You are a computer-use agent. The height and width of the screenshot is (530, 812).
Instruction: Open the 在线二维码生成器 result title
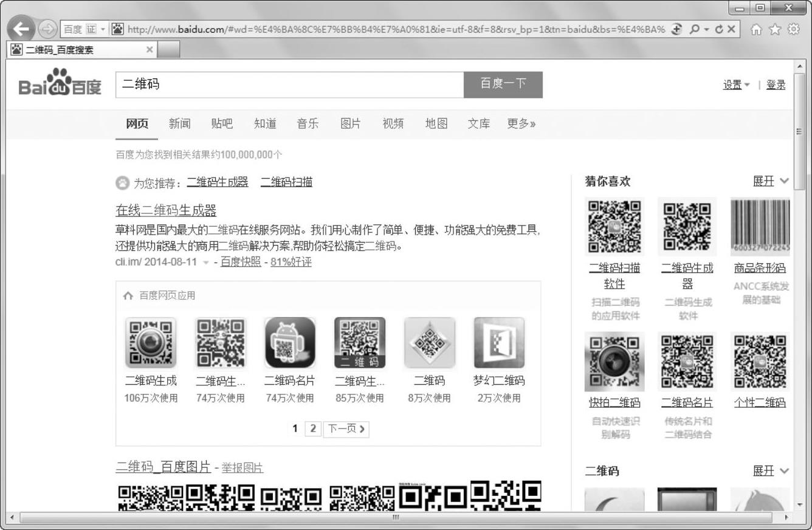click(x=166, y=211)
